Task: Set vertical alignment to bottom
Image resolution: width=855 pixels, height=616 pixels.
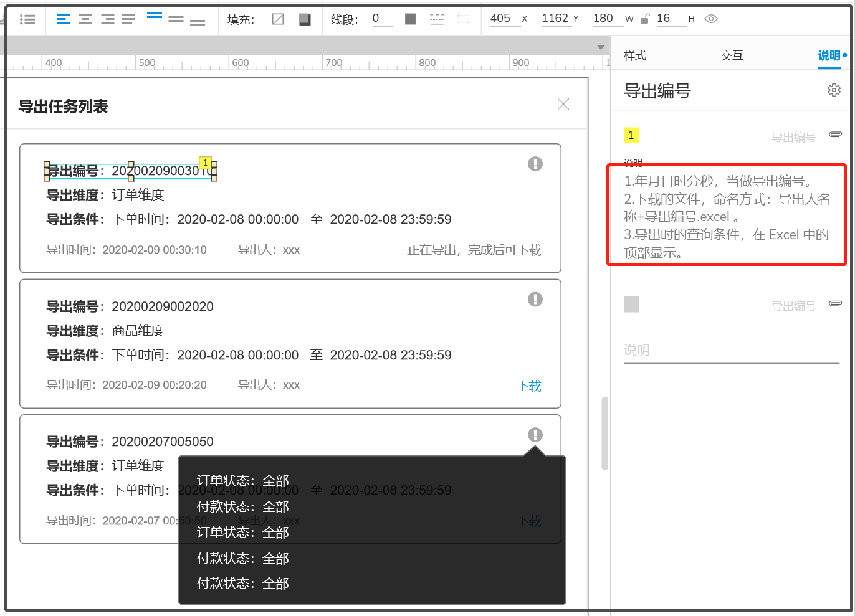Action: point(198,22)
